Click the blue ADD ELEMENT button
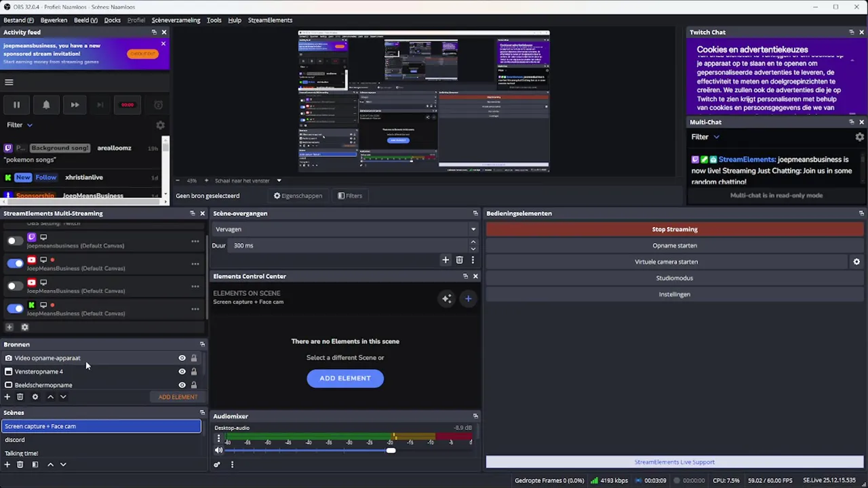868x488 pixels. [345, 378]
